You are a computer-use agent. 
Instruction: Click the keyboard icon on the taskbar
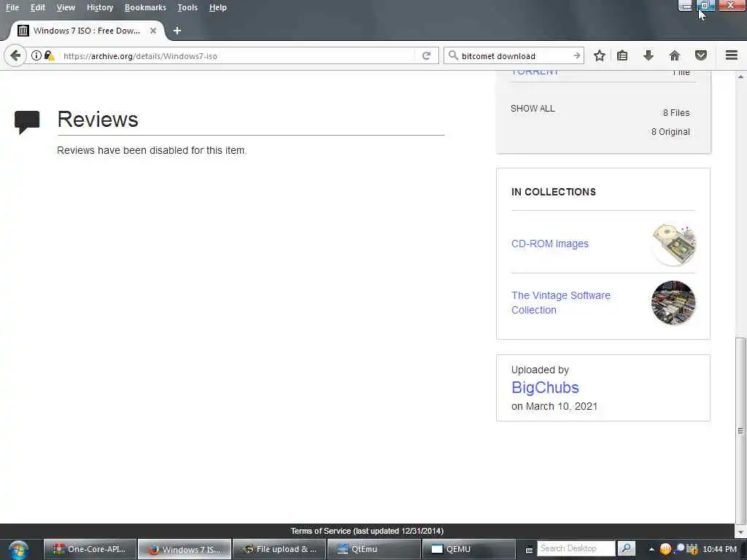tap(529, 550)
